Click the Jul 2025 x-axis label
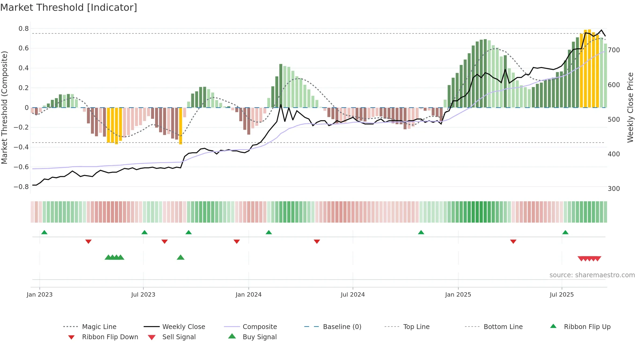Viewport: 644px width, 362px height. pos(562,294)
